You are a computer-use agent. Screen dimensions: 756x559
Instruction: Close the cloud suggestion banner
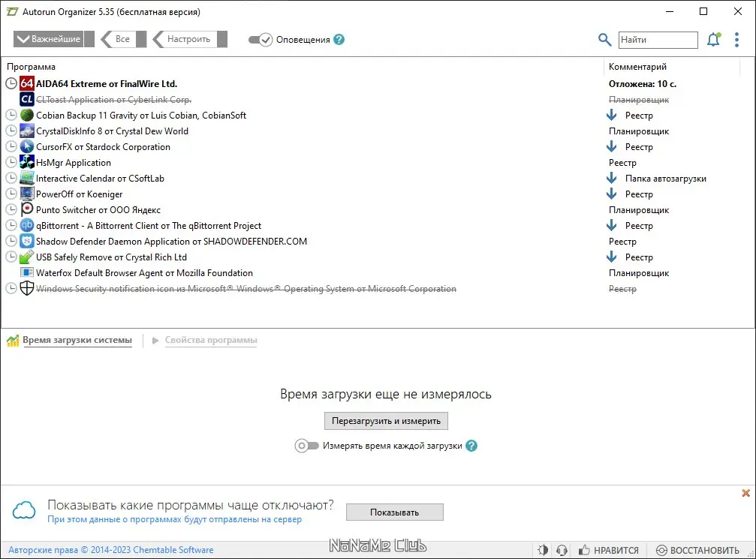pyautogui.click(x=746, y=493)
